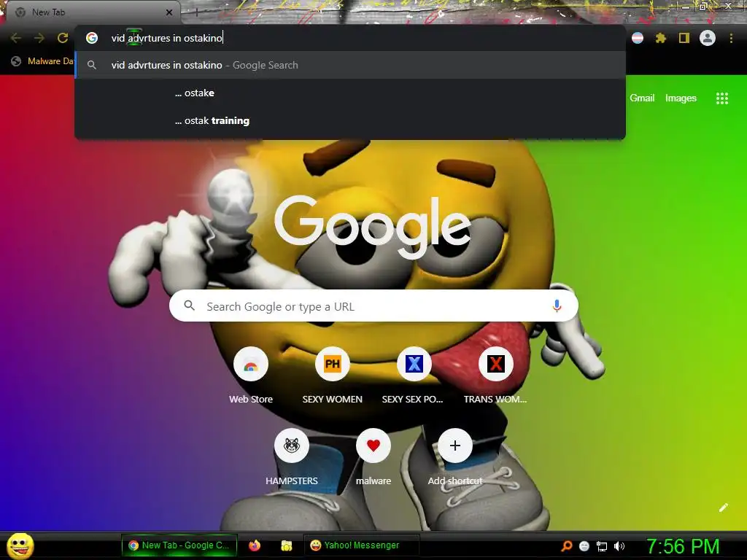Select the New Tab browser tab
This screenshot has height=560, width=747.
tap(93, 12)
